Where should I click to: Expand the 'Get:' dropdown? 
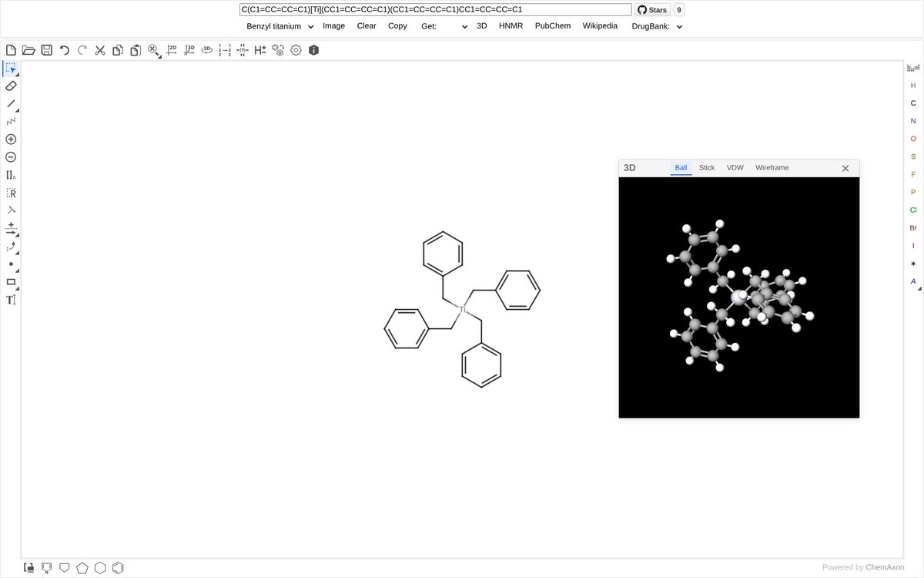[444, 26]
